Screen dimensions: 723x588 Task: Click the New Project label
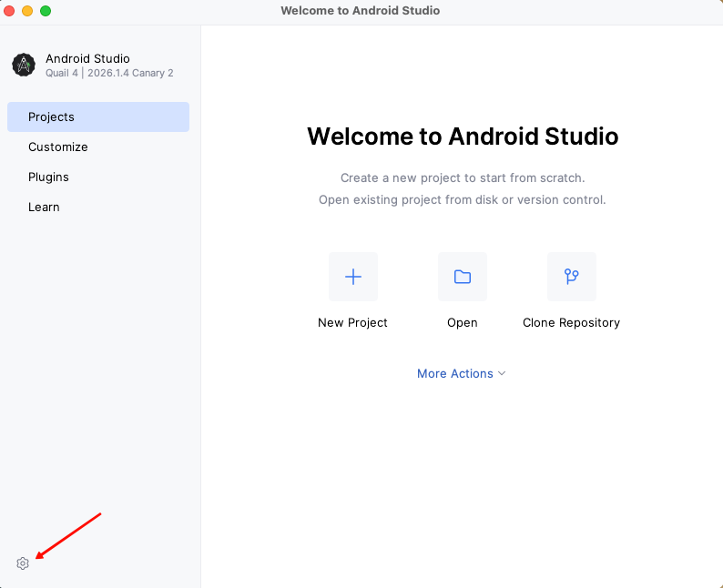[352, 322]
